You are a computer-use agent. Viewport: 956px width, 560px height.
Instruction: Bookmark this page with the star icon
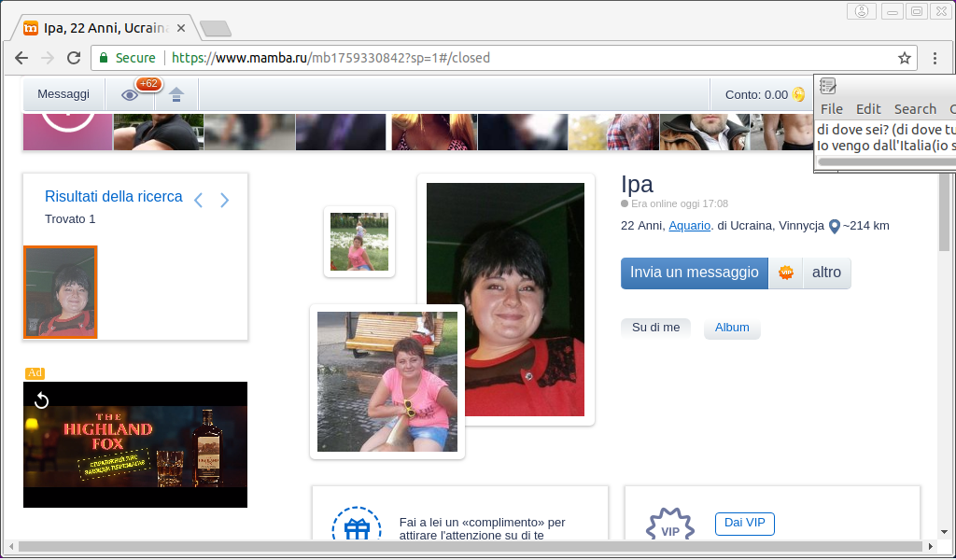[904, 58]
